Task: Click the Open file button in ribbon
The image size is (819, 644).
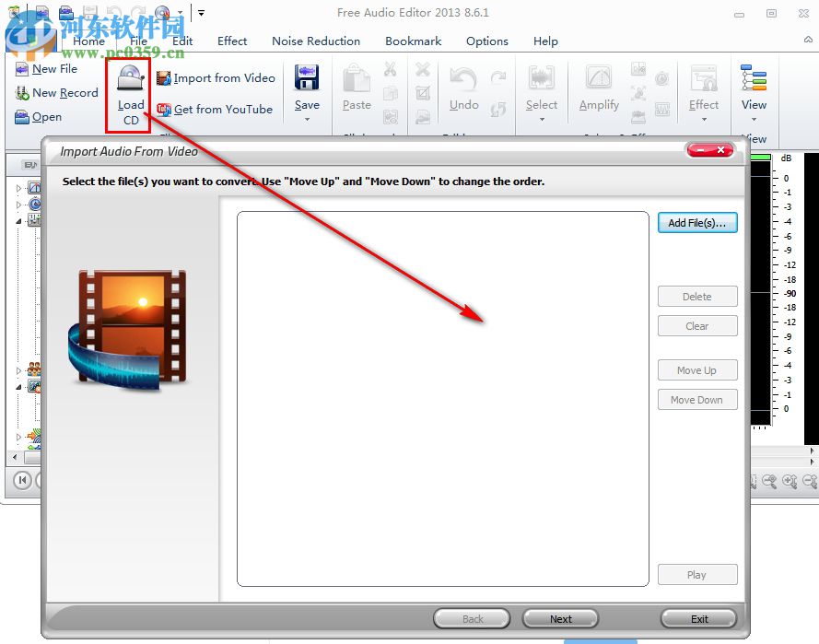Action: point(39,117)
